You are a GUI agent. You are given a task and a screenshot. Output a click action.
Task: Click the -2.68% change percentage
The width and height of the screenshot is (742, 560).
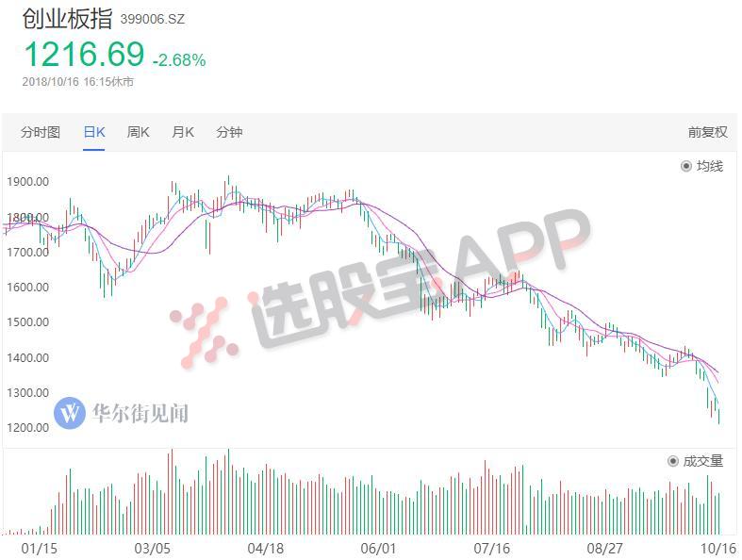pos(179,60)
